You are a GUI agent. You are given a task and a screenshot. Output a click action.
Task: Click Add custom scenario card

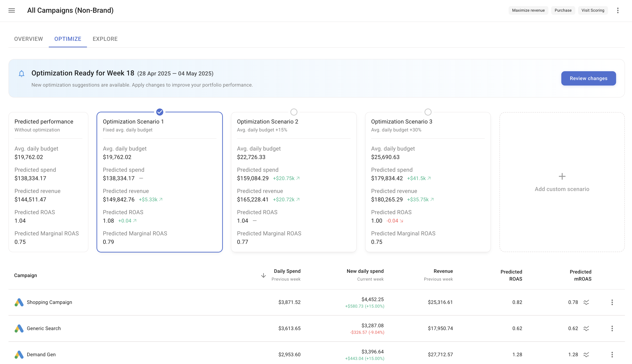coord(562,182)
